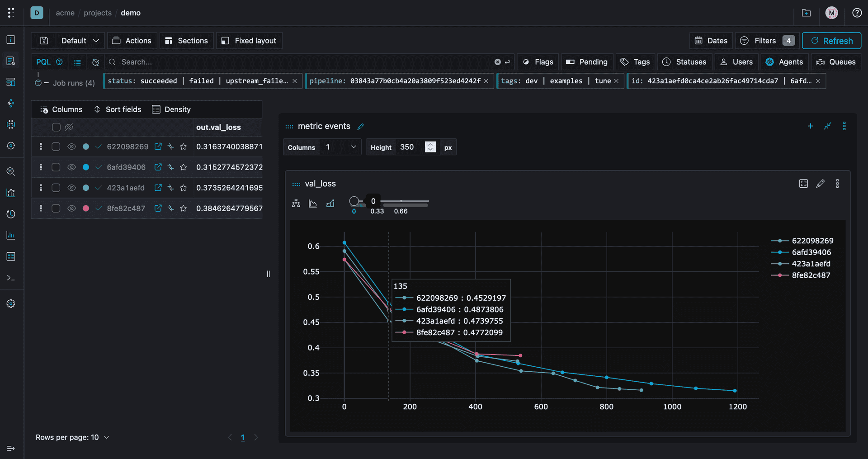Select all runs via header checkbox

click(56, 127)
